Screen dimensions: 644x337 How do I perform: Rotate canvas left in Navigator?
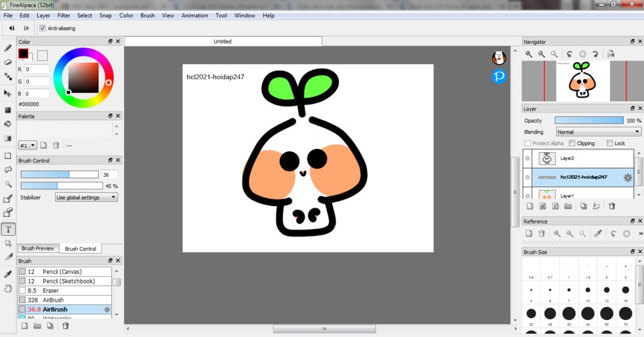(569, 54)
